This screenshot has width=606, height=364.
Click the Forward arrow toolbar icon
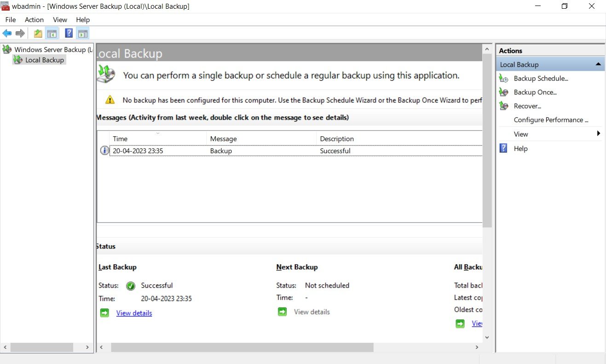tap(20, 33)
